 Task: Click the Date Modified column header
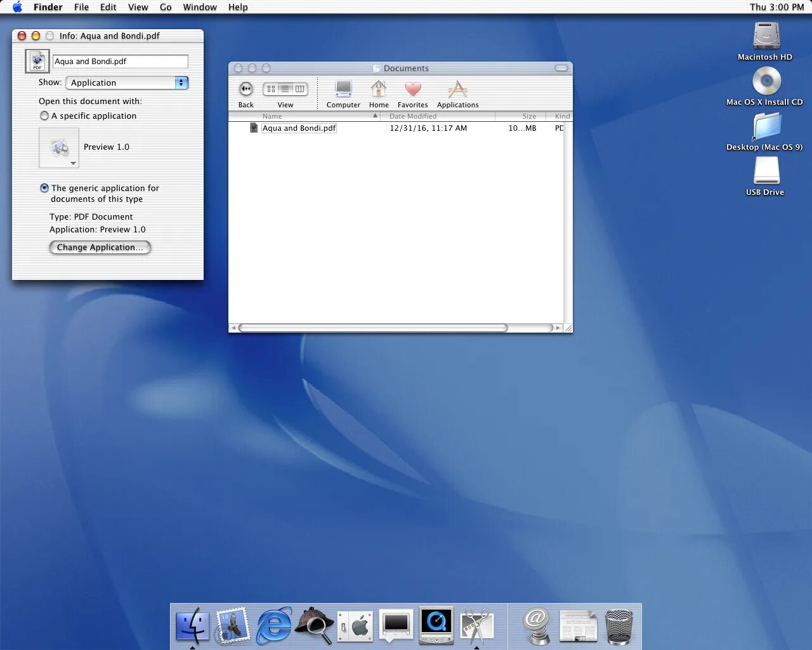(x=438, y=116)
